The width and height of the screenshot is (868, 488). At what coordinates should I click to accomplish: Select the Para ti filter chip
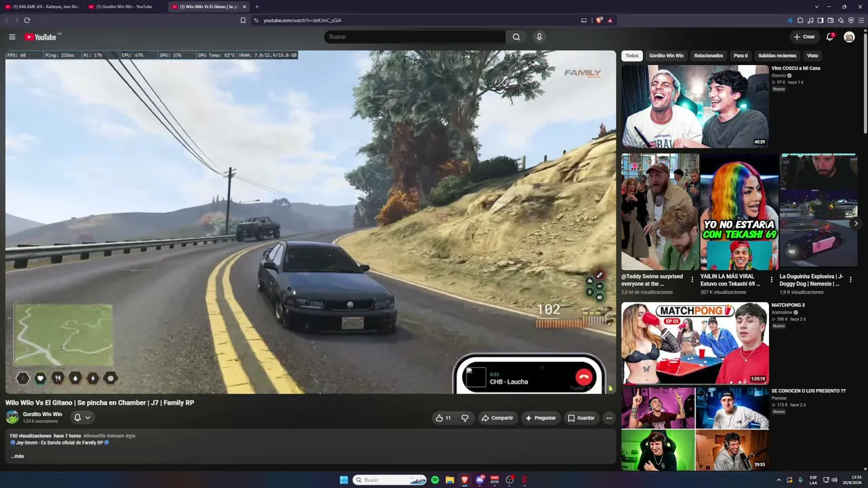tap(741, 56)
